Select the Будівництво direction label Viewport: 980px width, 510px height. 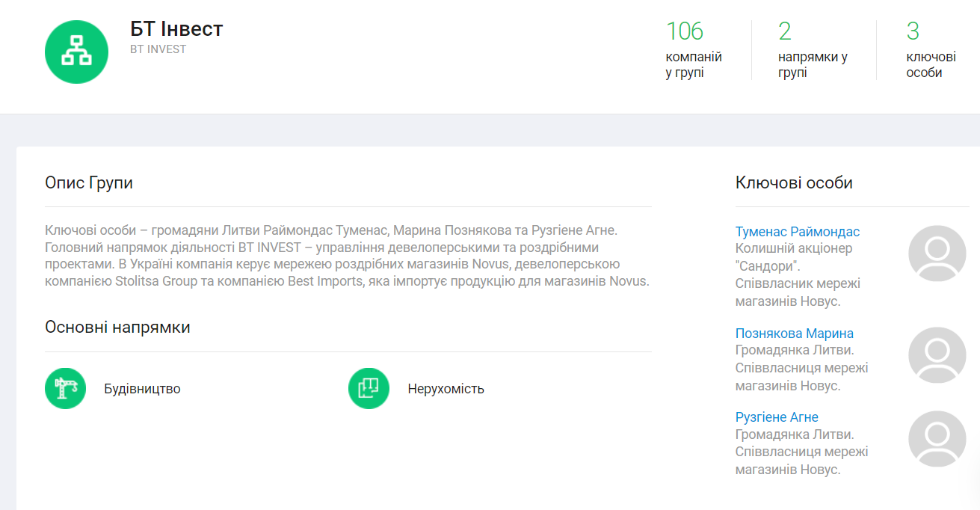pos(142,389)
